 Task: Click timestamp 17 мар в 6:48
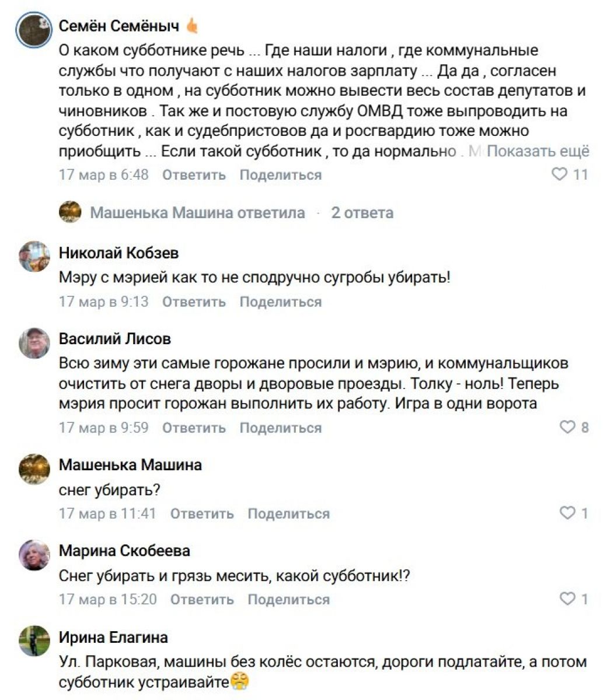104,175
